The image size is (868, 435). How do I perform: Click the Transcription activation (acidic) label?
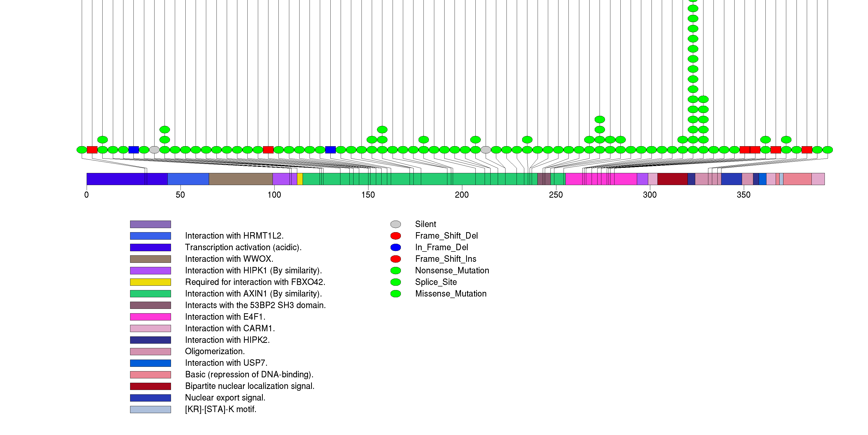(243, 247)
